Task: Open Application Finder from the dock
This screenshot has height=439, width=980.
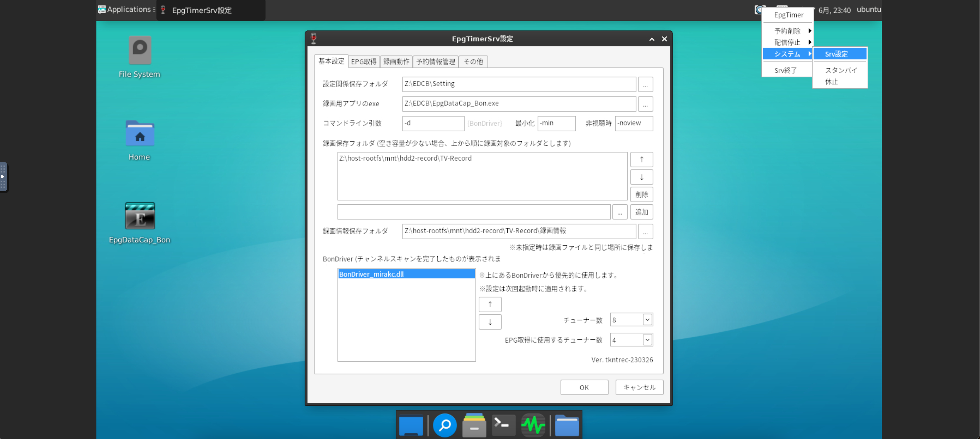Action: point(445,425)
